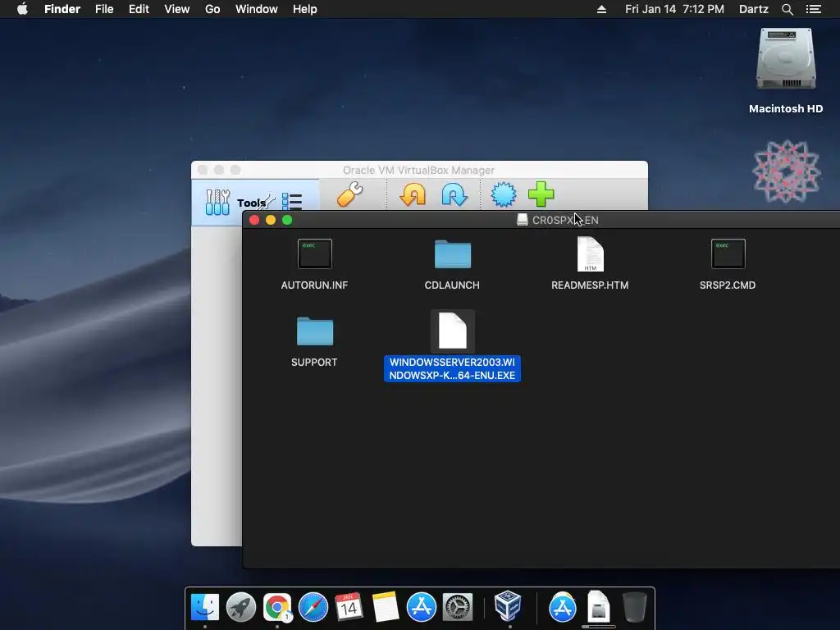This screenshot has height=630, width=840.
Task: Open the Help menu
Action: click(305, 9)
